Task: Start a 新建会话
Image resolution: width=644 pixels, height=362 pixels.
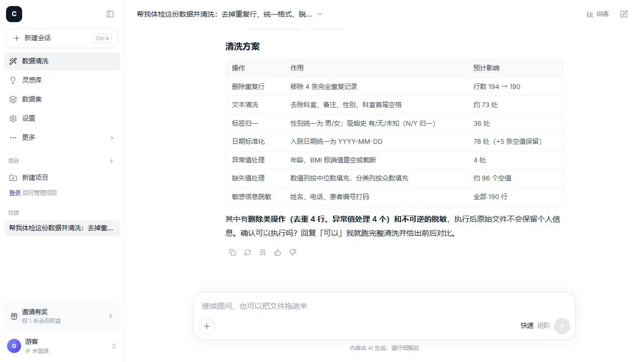Action: click(x=62, y=38)
